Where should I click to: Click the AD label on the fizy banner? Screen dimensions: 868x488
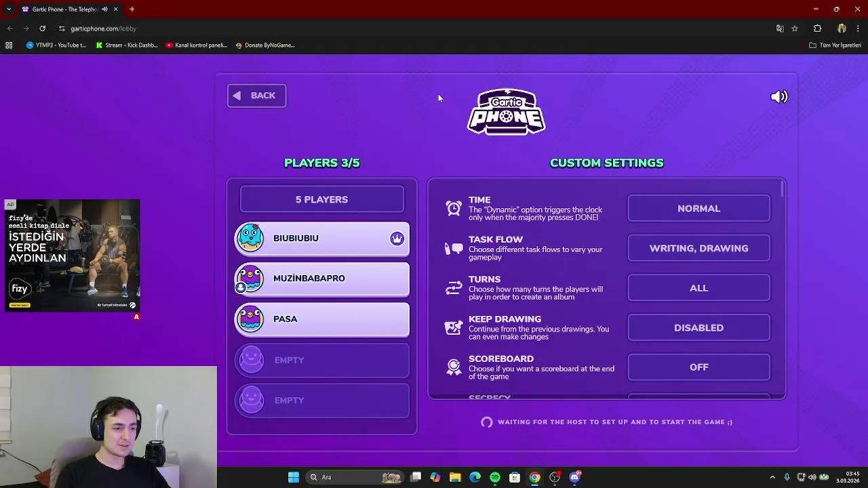[x=9, y=204]
